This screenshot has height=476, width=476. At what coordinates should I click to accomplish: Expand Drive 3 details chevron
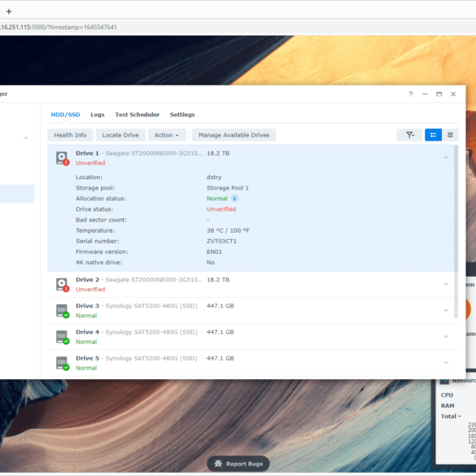pyautogui.click(x=446, y=310)
